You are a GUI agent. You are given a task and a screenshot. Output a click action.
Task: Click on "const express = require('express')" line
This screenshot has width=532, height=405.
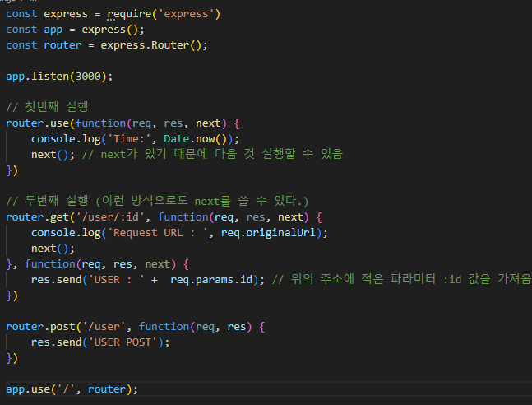click(113, 14)
